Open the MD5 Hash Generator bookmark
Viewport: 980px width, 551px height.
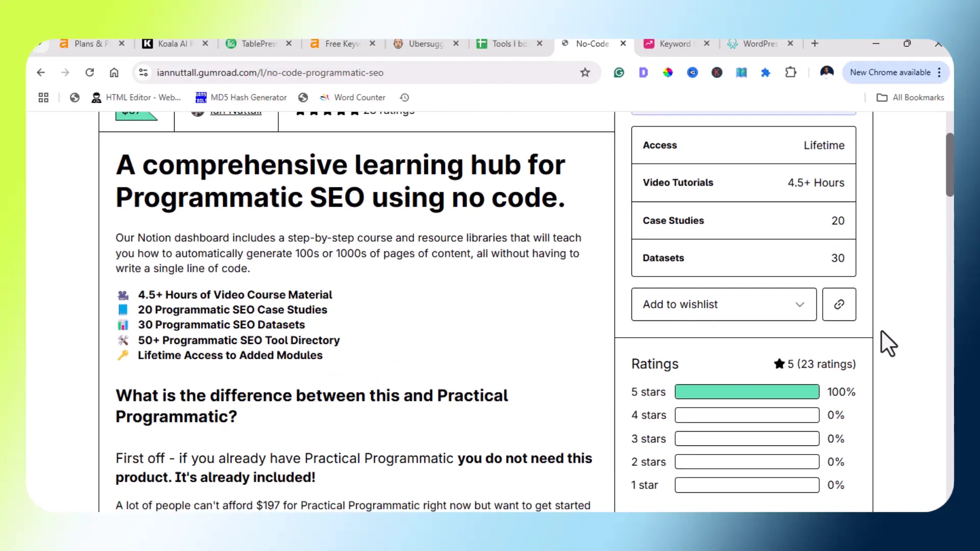point(241,97)
